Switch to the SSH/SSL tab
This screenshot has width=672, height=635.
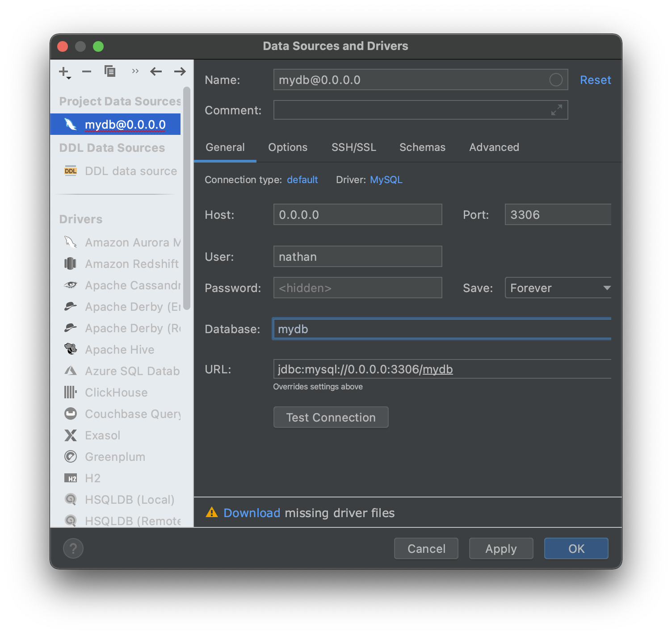(x=354, y=147)
